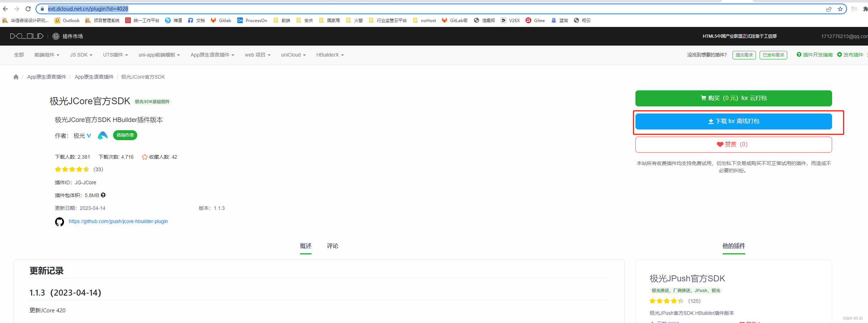Select the 他的插件 tab
This screenshot has height=323, width=868.
coord(734,246)
